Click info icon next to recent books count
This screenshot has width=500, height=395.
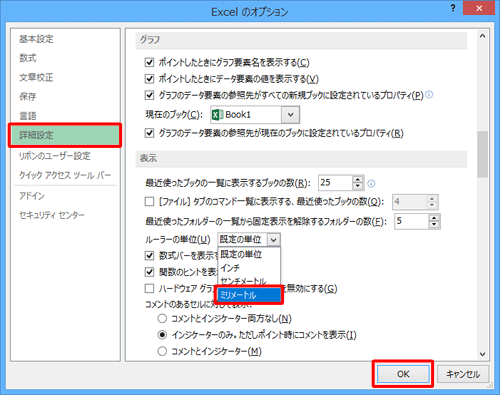click(x=371, y=184)
